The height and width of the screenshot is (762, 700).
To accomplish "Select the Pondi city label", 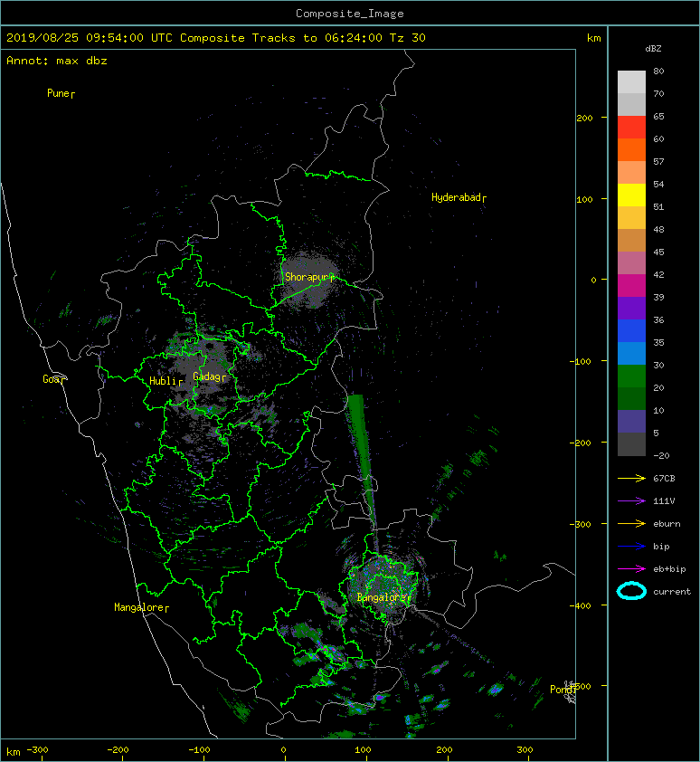I will (563, 690).
